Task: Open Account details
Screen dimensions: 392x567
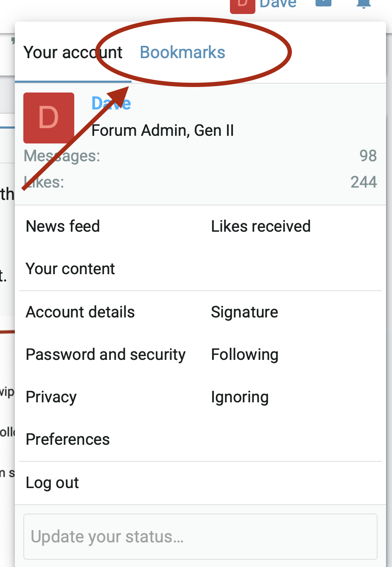Action: tap(80, 312)
